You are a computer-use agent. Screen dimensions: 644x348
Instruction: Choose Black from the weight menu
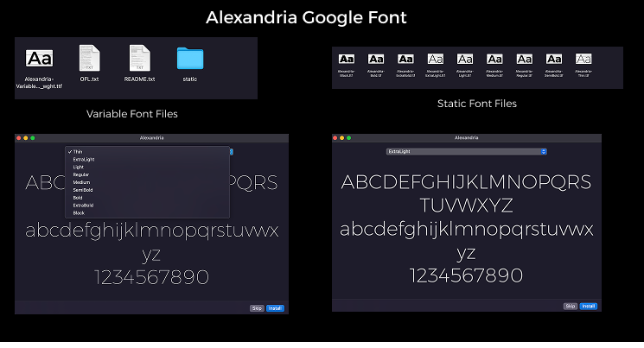(147, 213)
